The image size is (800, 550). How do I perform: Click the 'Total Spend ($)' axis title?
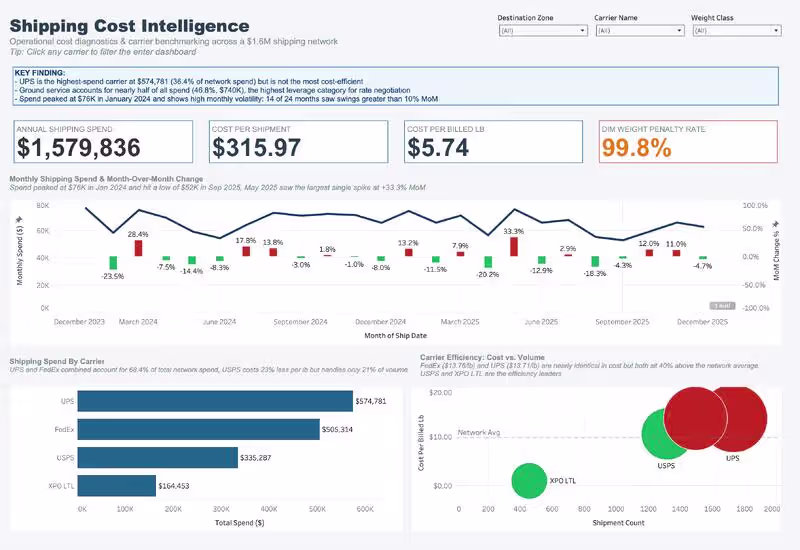pyautogui.click(x=240, y=523)
